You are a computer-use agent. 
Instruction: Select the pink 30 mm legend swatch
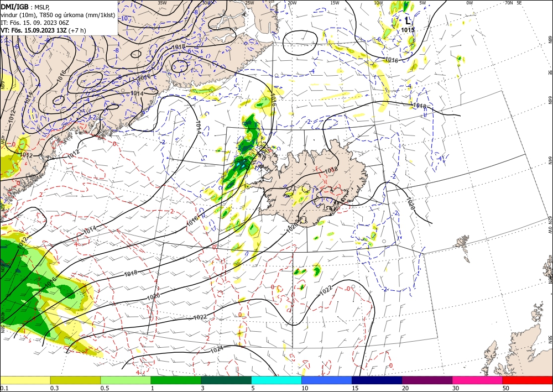[478, 380]
